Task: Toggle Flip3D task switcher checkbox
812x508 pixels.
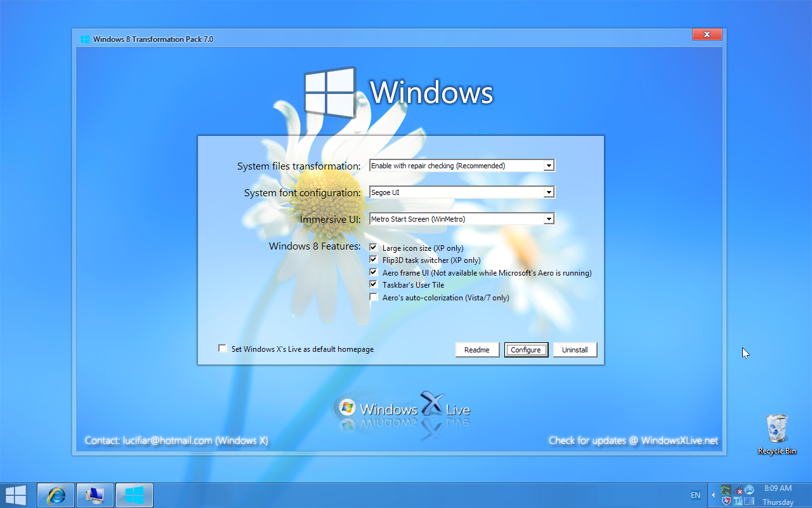Action: pos(374,260)
